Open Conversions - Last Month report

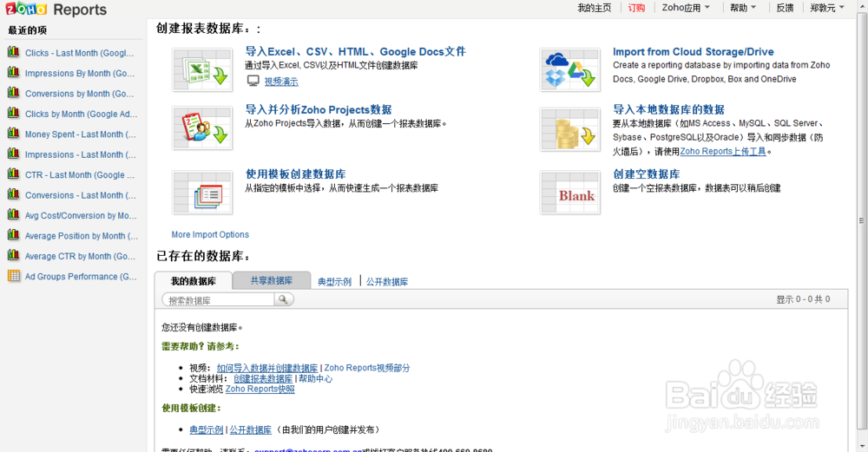pos(80,195)
